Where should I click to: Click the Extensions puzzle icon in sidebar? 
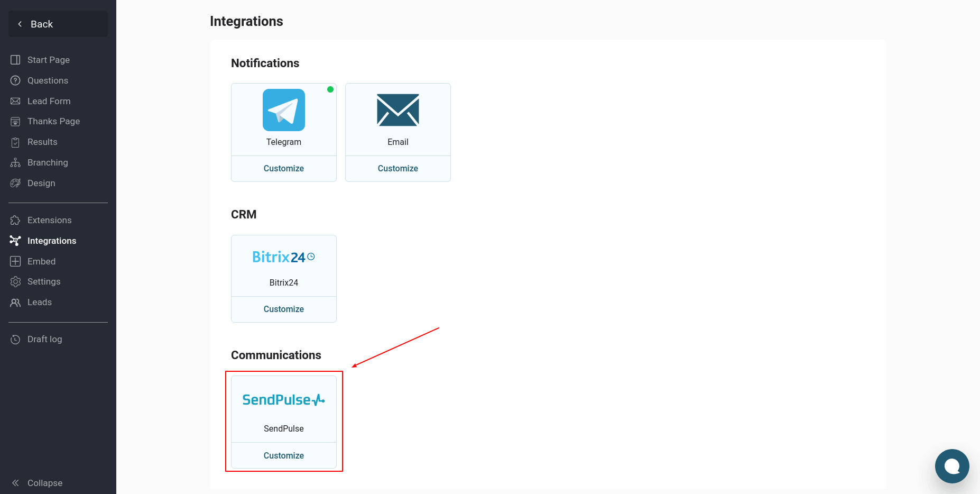[x=15, y=220]
